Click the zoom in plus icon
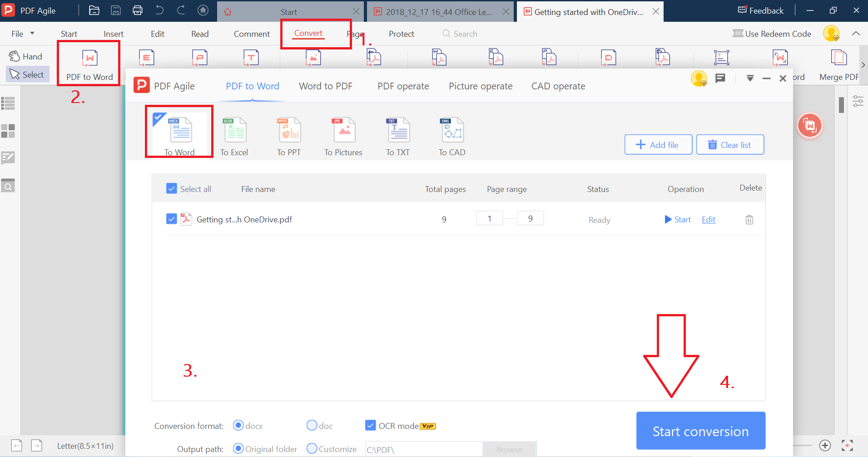 pos(825,446)
